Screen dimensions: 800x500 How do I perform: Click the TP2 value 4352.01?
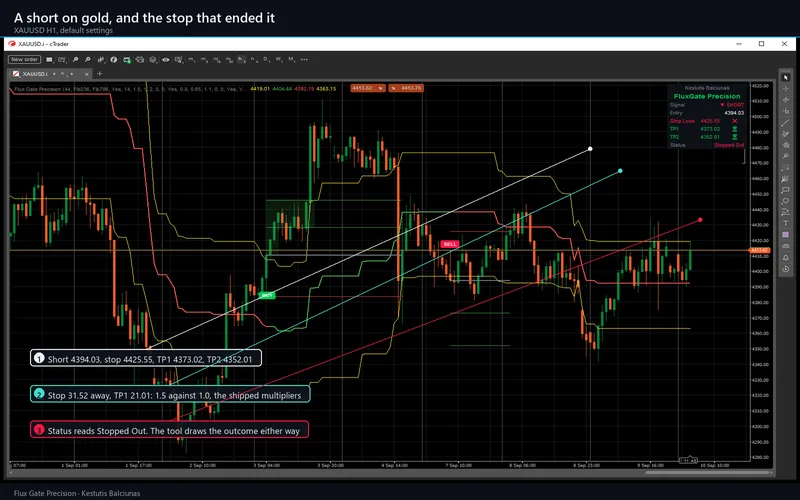pos(710,137)
